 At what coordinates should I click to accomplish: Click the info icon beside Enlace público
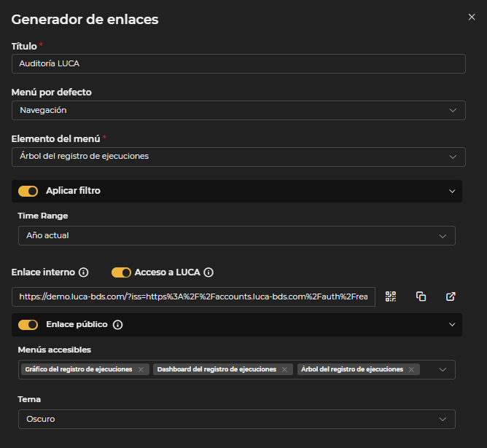pos(117,325)
